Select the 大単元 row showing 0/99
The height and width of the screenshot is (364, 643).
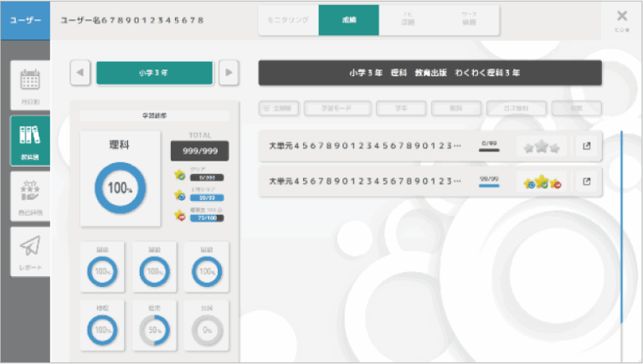430,146
